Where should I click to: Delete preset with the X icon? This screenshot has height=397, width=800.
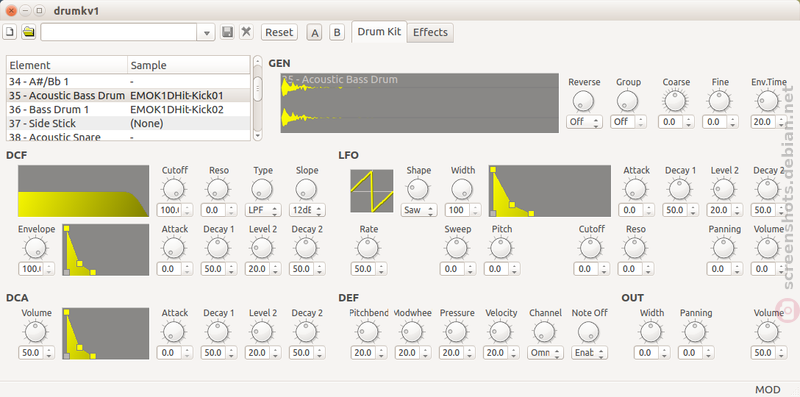point(246,32)
